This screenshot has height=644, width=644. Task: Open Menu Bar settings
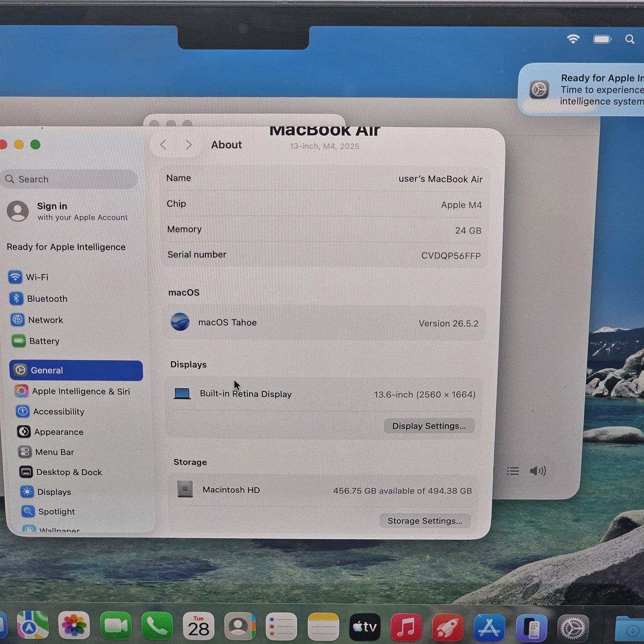pos(46,452)
